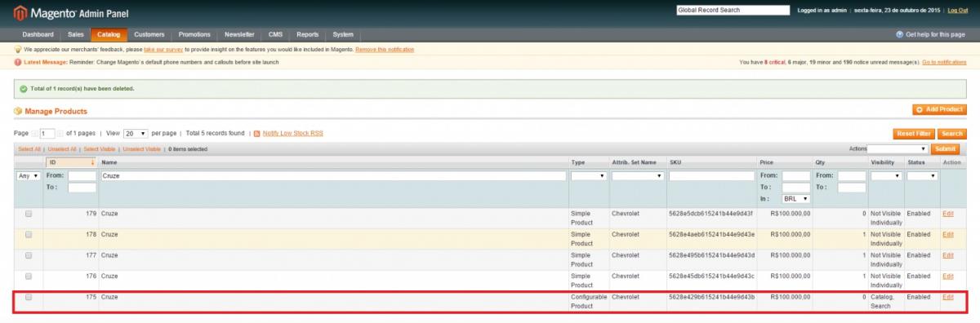Open the per page View dropdown

tap(136, 133)
